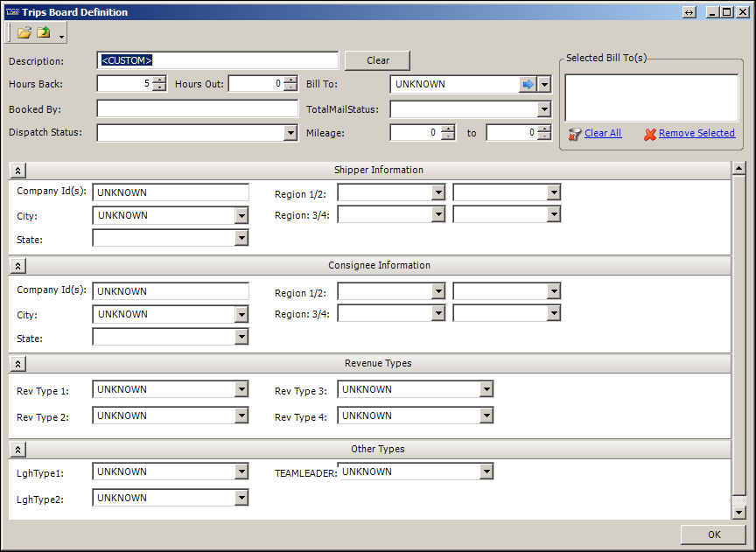Click the open folder toolbar icon
The width and height of the screenshot is (756, 552).
pyautogui.click(x=24, y=33)
